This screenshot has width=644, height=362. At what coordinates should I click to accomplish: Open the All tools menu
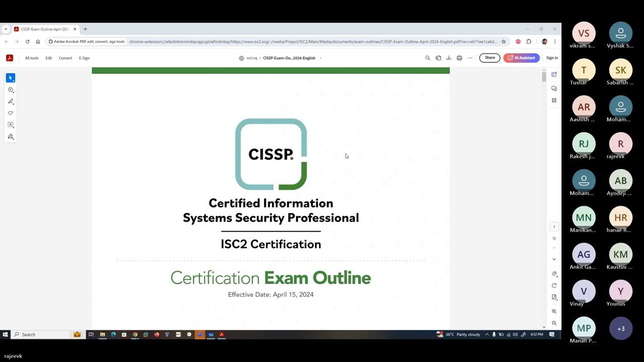(32, 58)
